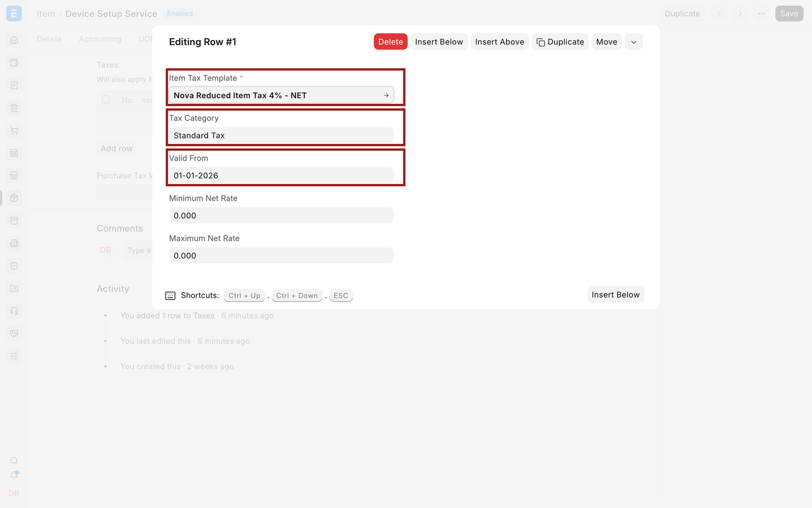Click Insert Below at the dialog bottom
This screenshot has width=812, height=508.
(616, 295)
